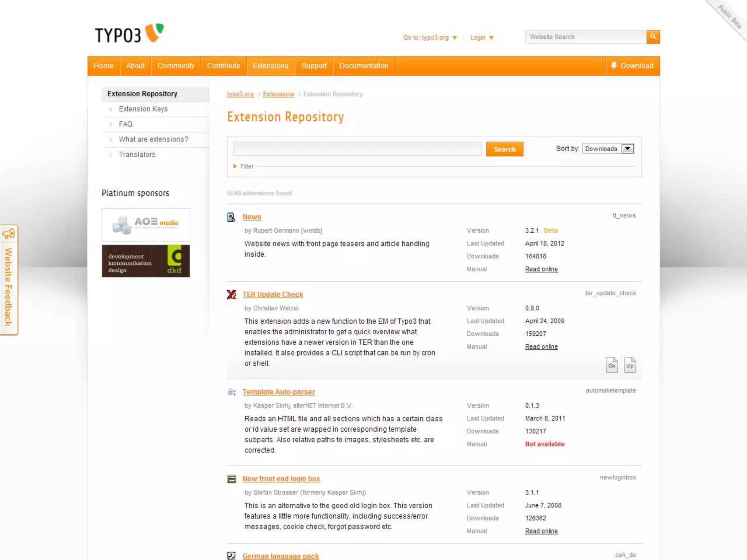Screen dimensions: 747x560
Task: Open Extension Keys in the sidebar
Action: [x=143, y=109]
